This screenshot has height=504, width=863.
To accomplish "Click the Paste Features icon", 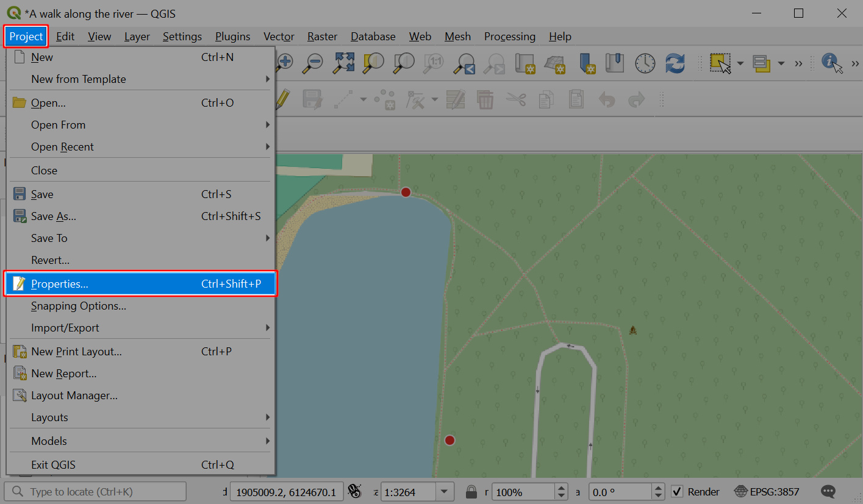I will (x=576, y=99).
